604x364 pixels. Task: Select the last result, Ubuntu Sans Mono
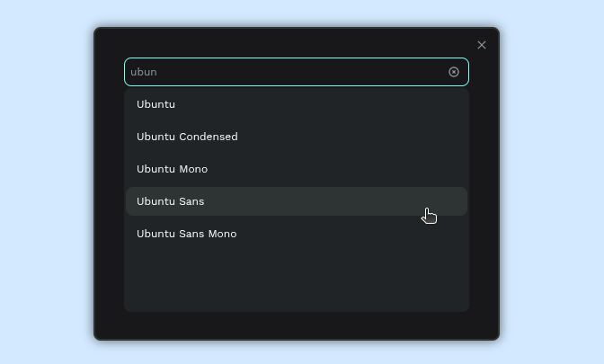187,234
